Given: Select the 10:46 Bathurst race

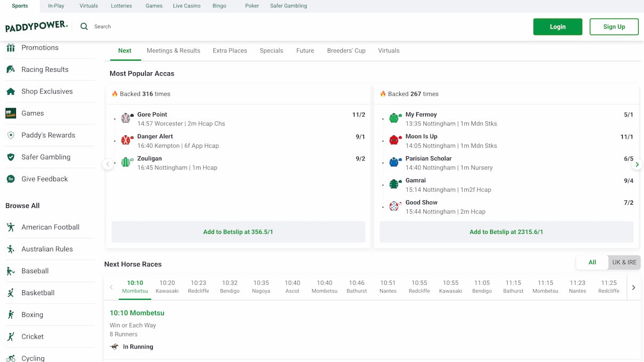Looking at the screenshot, I should click(x=357, y=287).
